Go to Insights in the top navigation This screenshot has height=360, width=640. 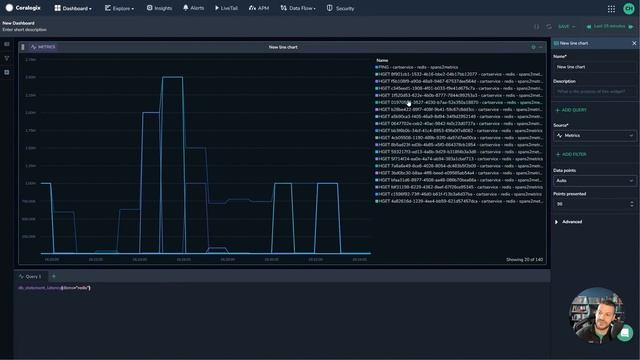pyautogui.click(x=159, y=8)
